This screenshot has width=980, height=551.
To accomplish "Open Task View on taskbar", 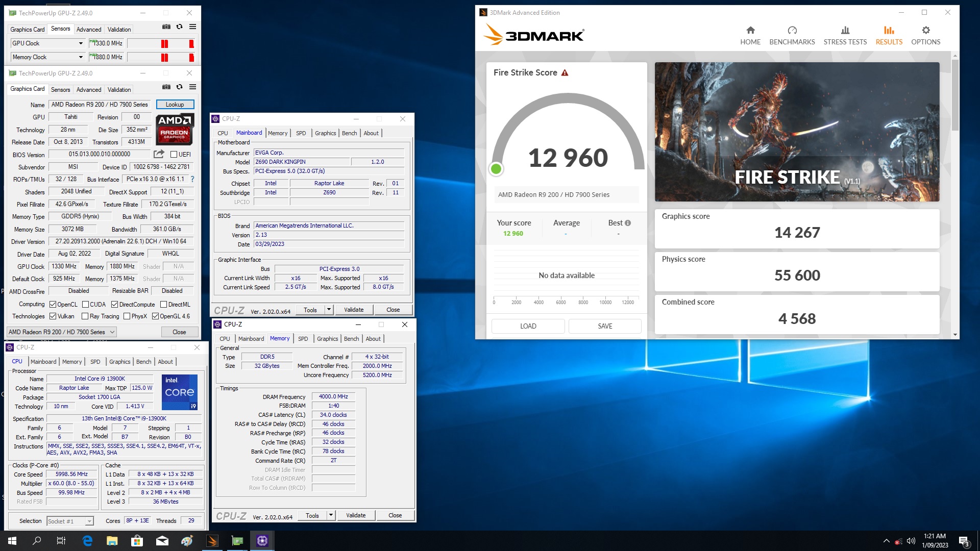I will coord(61,541).
